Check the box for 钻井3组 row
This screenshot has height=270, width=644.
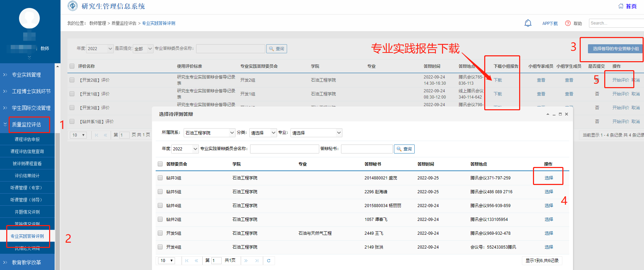click(160, 178)
